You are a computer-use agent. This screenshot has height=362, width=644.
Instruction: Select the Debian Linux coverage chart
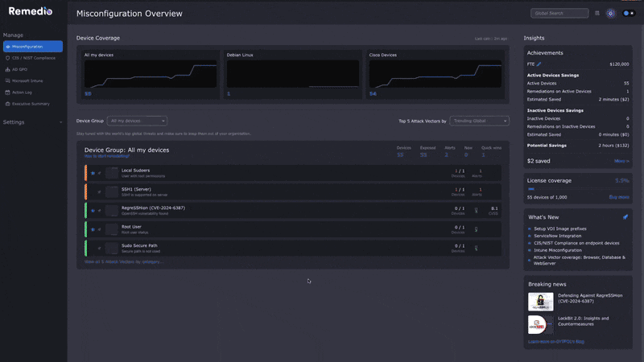[293, 74]
